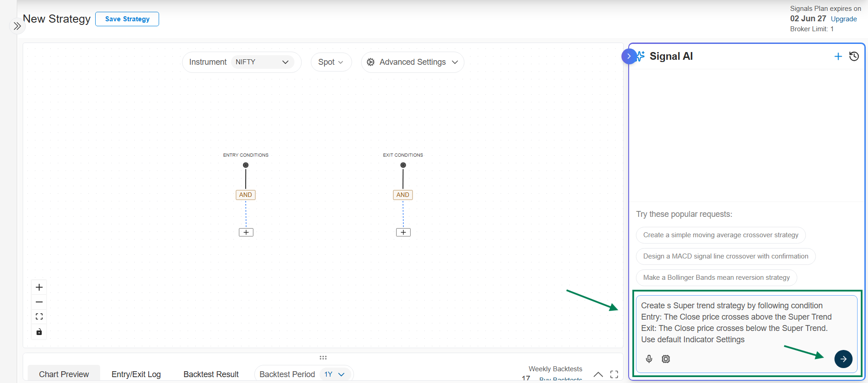Click the Save Strategy button

[127, 19]
